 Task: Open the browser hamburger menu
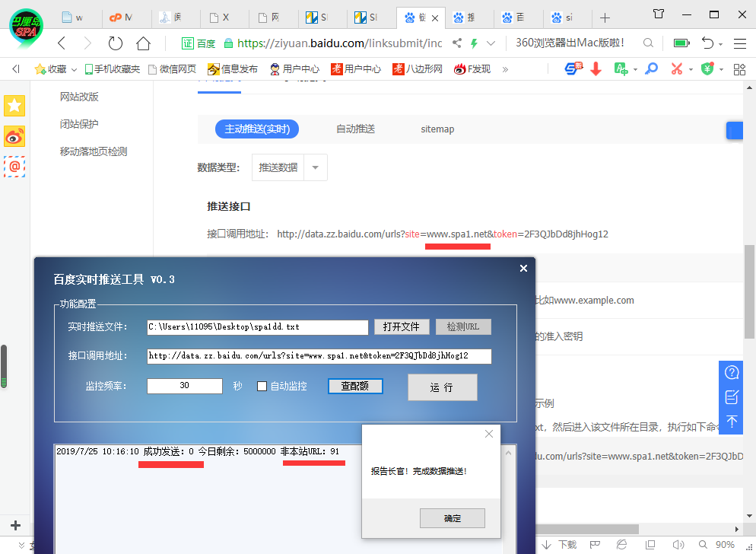739,43
